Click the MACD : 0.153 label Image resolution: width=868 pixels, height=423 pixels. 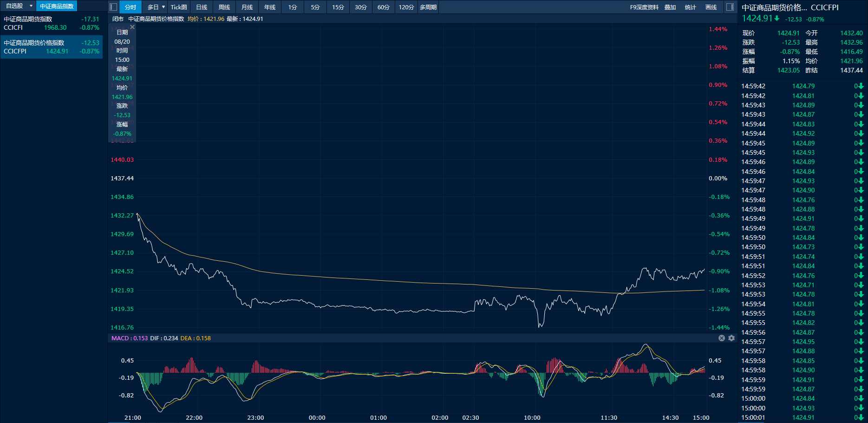[x=130, y=338]
